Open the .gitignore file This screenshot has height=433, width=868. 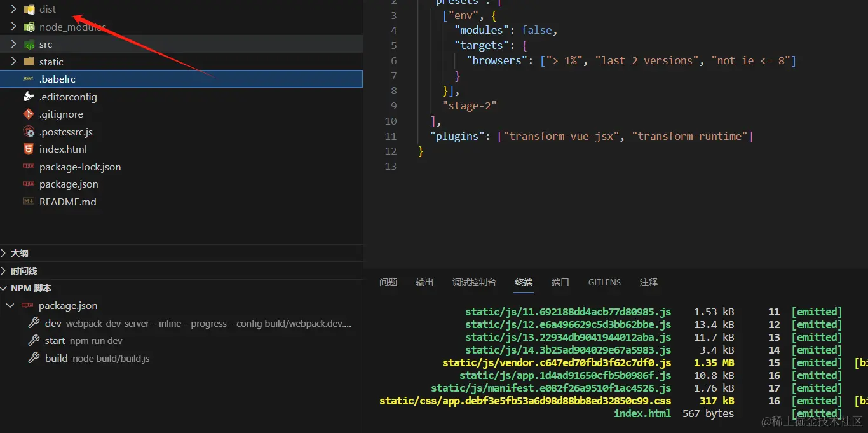coord(181,114)
